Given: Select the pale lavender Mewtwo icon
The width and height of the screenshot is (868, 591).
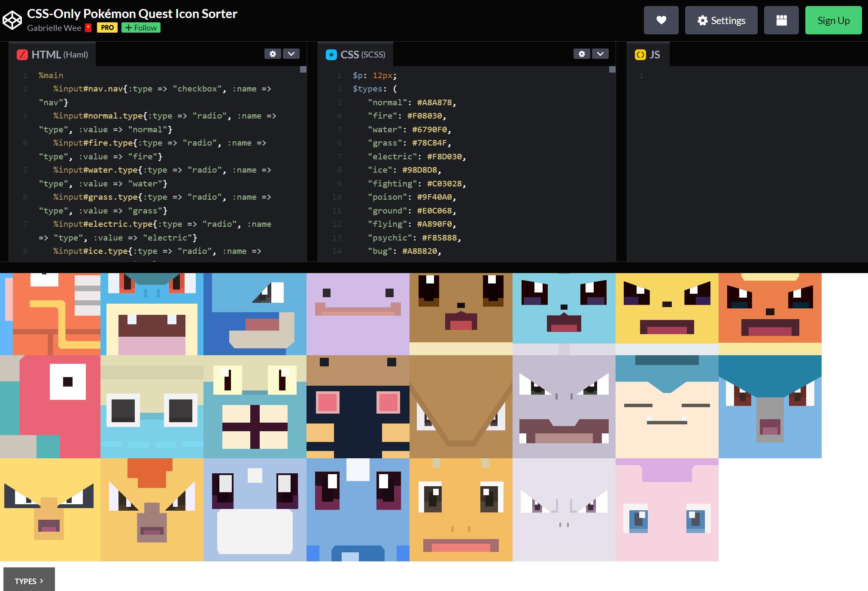Looking at the screenshot, I should pyautogui.click(x=564, y=510).
